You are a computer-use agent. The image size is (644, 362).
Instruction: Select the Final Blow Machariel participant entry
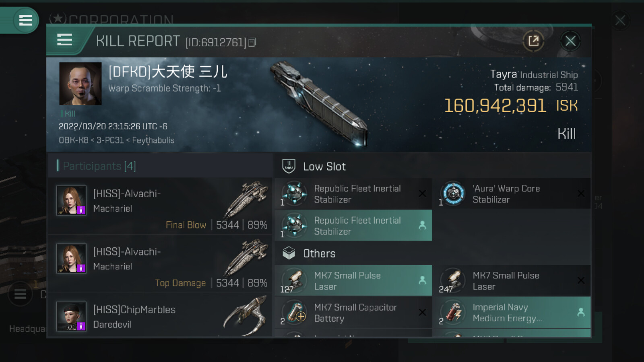click(160, 206)
